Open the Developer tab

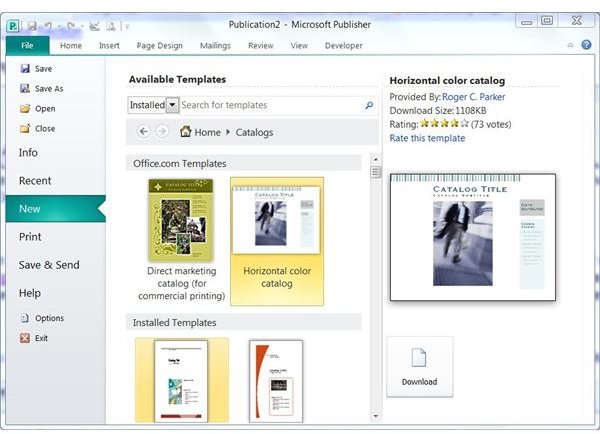pyautogui.click(x=343, y=46)
